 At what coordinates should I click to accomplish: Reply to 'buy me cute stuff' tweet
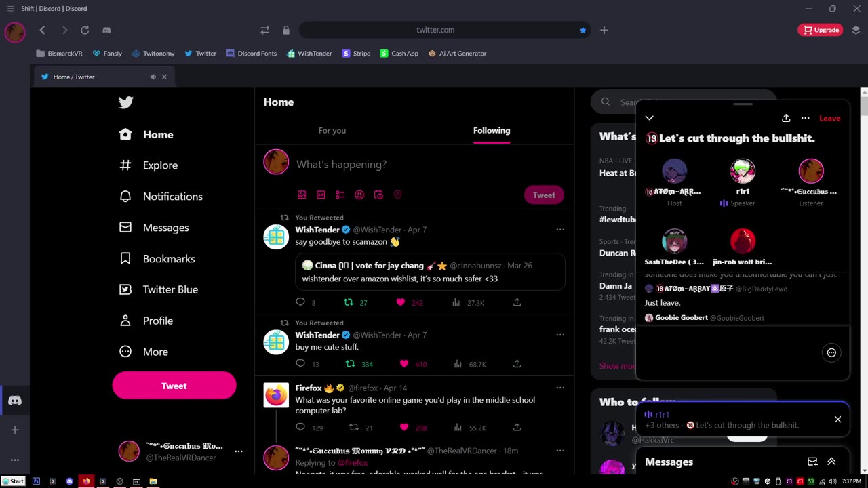(x=300, y=364)
